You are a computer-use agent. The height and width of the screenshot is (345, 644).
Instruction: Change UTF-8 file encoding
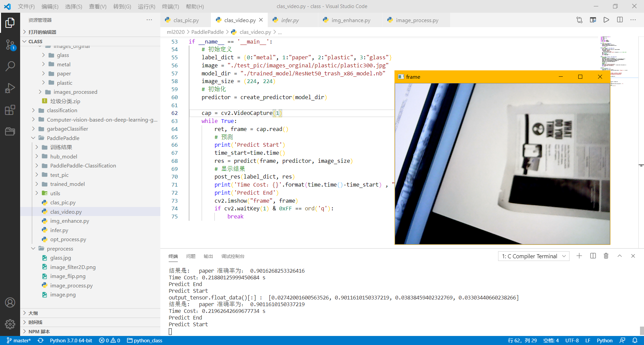coord(572,340)
